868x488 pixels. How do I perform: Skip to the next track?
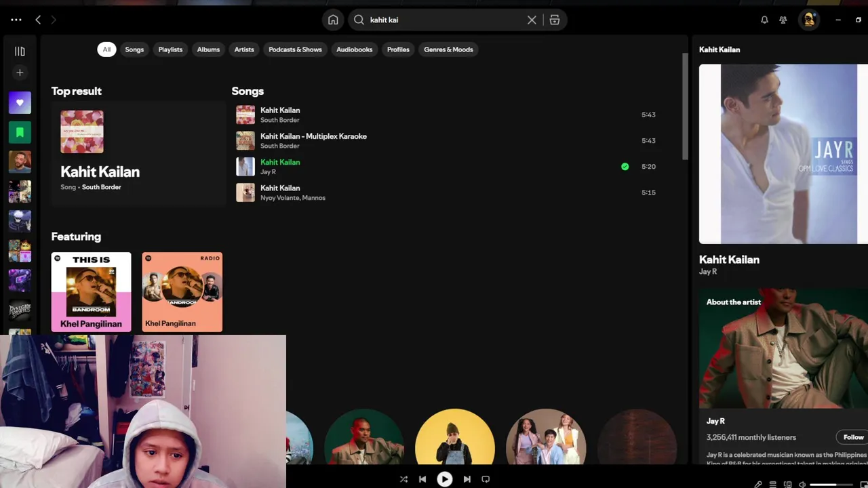pyautogui.click(x=467, y=479)
